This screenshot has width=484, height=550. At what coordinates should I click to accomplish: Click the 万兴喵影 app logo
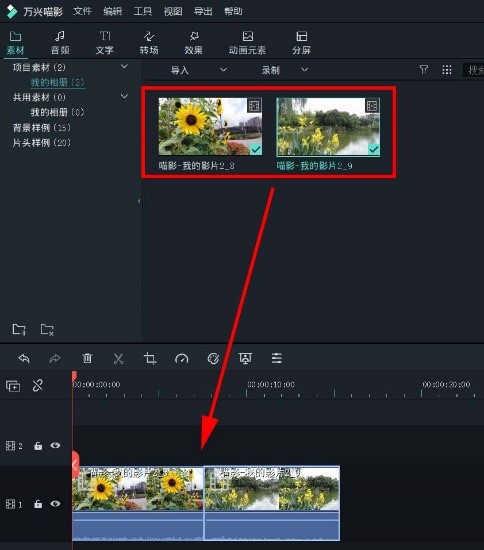[x=12, y=11]
